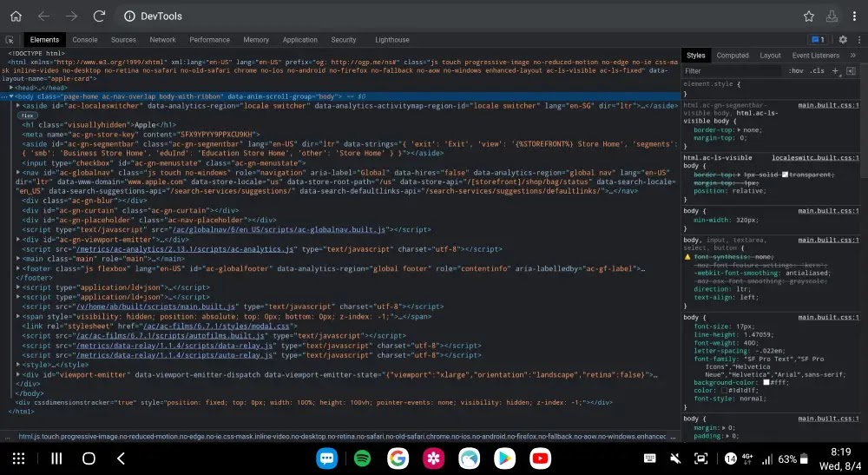This screenshot has height=475, width=868.
Task: Expand the hidden span element node
Action: coord(18,316)
